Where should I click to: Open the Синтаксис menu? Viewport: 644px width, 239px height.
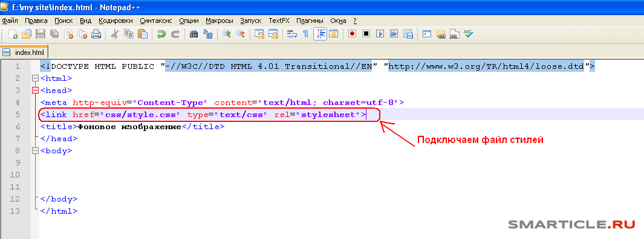coord(155,21)
